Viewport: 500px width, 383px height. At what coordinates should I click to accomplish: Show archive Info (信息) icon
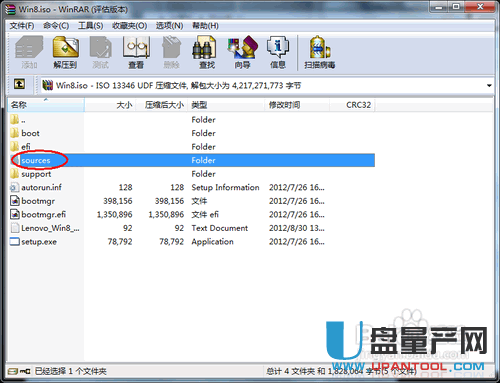pyautogui.click(x=278, y=48)
